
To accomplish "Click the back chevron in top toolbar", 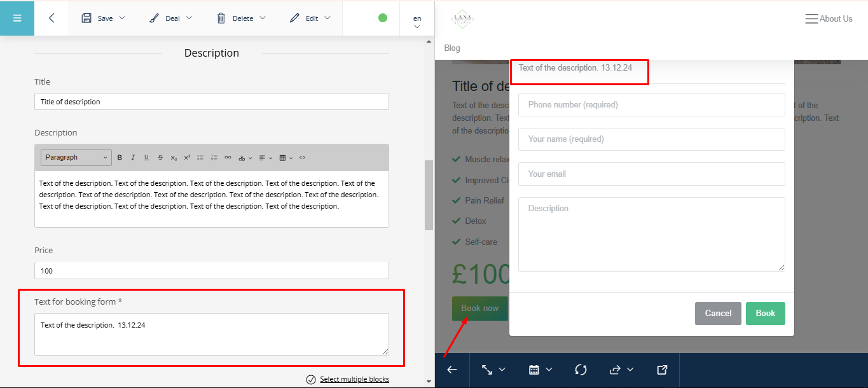I will [52, 18].
